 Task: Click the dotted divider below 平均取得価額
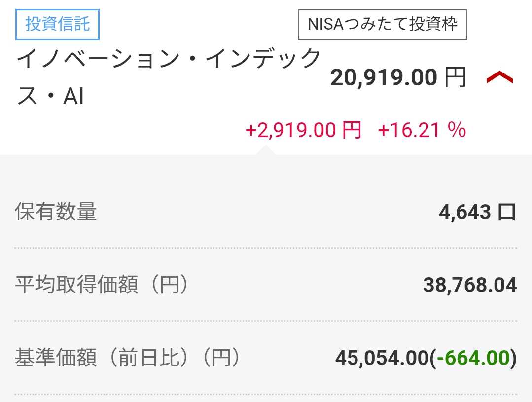pos(266,321)
